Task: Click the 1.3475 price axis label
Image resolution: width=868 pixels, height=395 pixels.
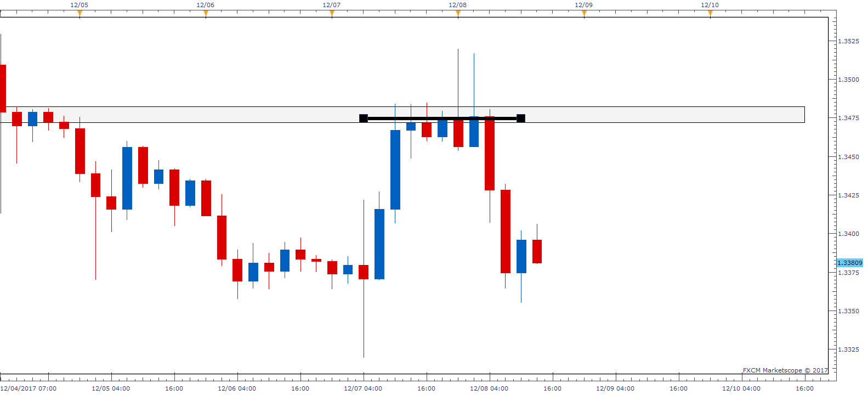Action: click(x=849, y=118)
